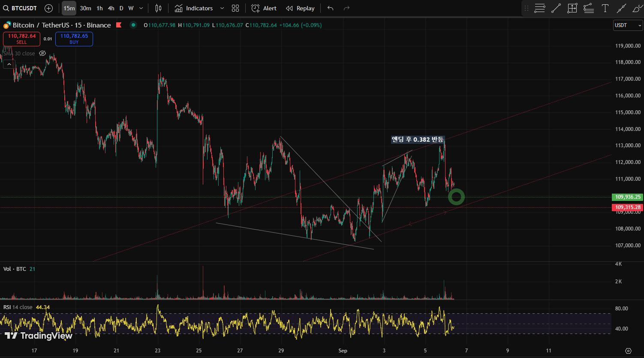Select the trend line drawing tool

(556, 8)
